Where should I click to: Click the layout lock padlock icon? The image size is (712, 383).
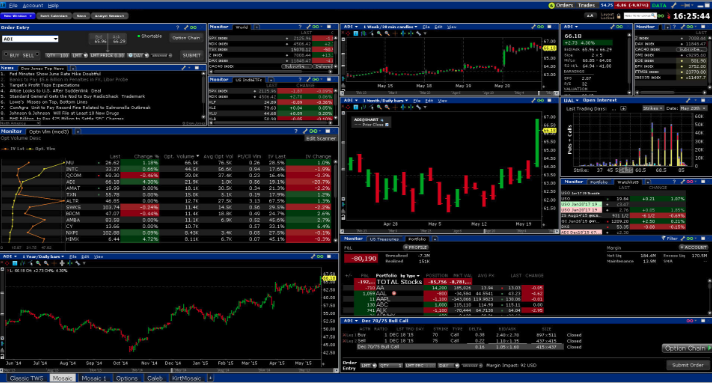(618, 16)
